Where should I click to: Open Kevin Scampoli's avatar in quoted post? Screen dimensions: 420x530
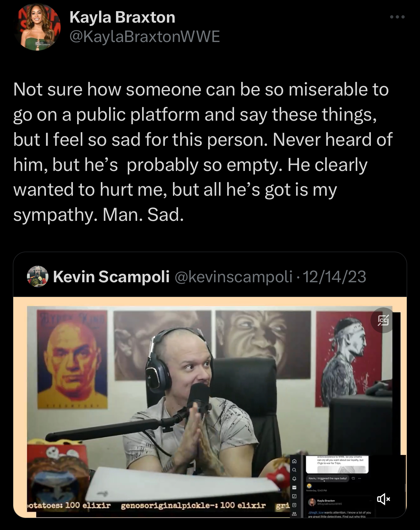point(38,276)
